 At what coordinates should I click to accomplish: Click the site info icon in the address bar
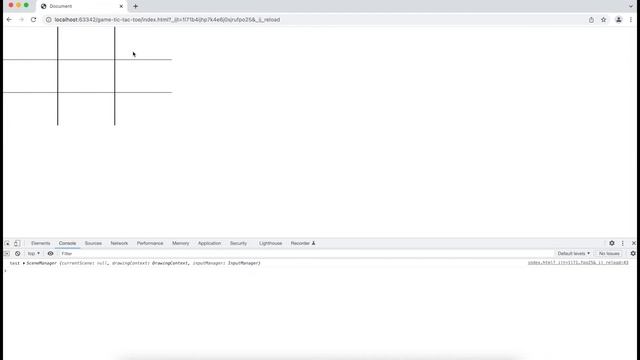(49, 20)
